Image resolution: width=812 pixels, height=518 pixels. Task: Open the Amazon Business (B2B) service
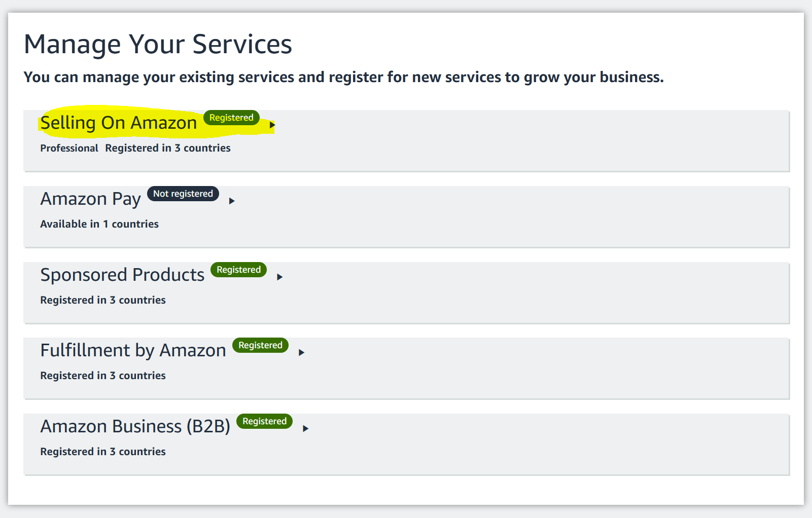(x=135, y=426)
